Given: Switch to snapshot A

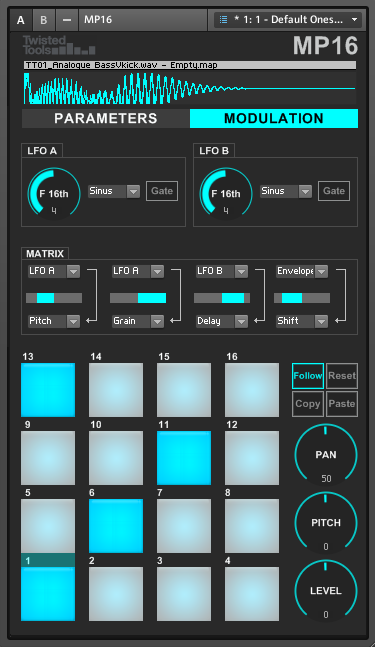Looking at the screenshot, I should (x=21, y=20).
